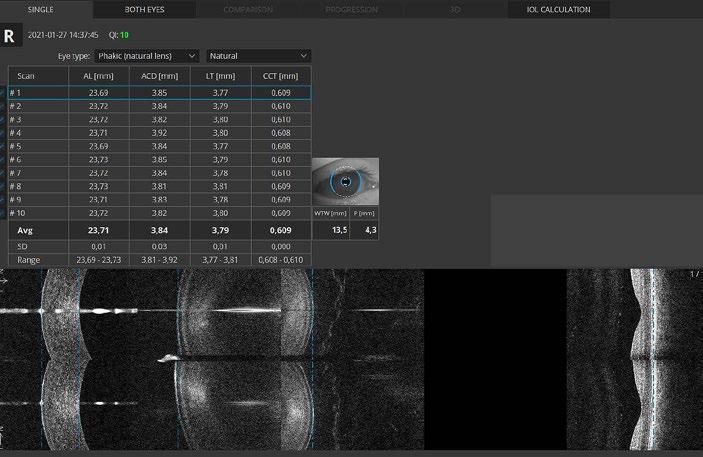The width and height of the screenshot is (703, 457).
Task: Select scan row # 2
Action: (160, 106)
